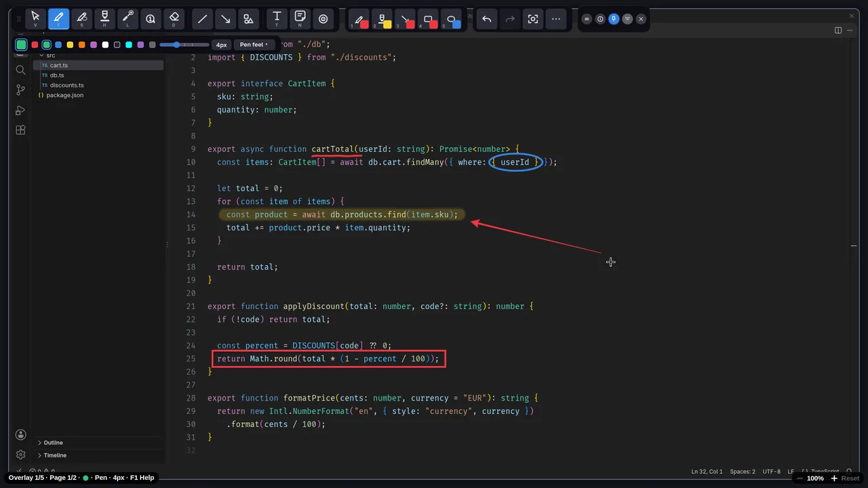Image resolution: width=868 pixels, height=488 pixels.
Task: Choose the highlighter tool marked H
Action: point(104,19)
